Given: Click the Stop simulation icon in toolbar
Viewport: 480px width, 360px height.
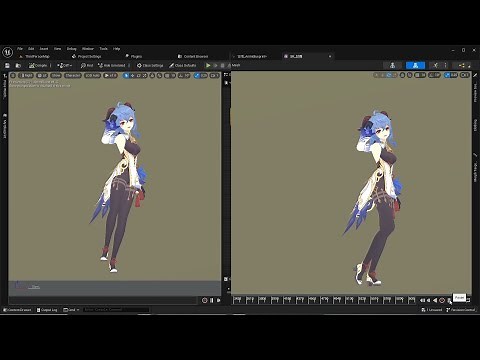Looking at the screenshot, I should pos(223,65).
